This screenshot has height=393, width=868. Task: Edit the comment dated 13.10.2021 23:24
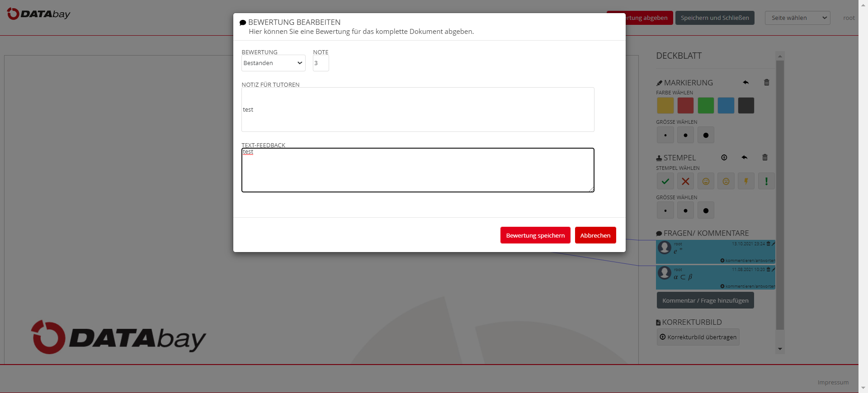point(773,243)
